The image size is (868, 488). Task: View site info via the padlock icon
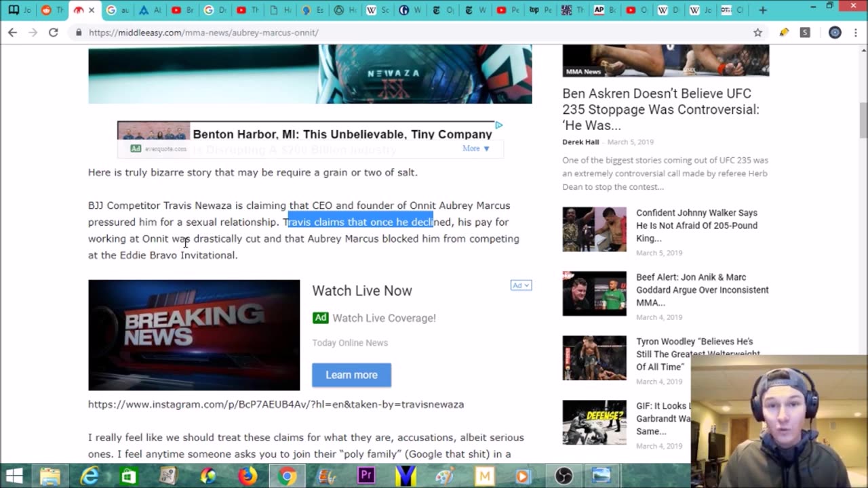click(79, 33)
